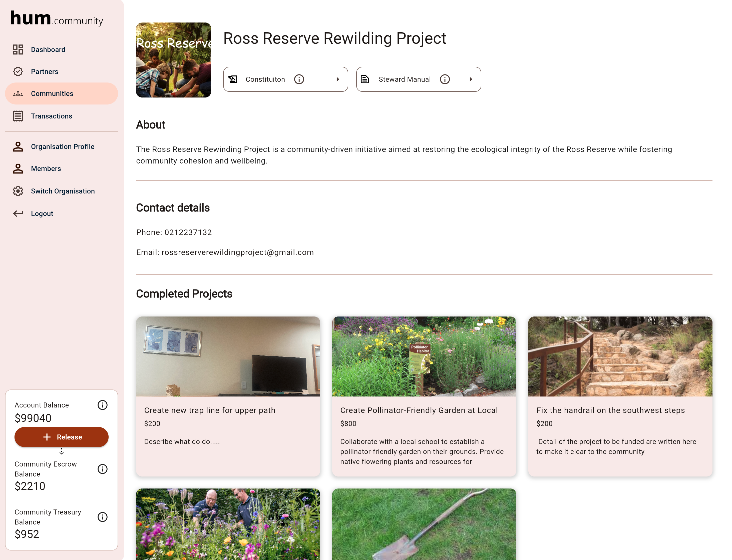Click the Transactions receipt icon
Image resolution: width=732 pixels, height=560 pixels.
pos(18,116)
